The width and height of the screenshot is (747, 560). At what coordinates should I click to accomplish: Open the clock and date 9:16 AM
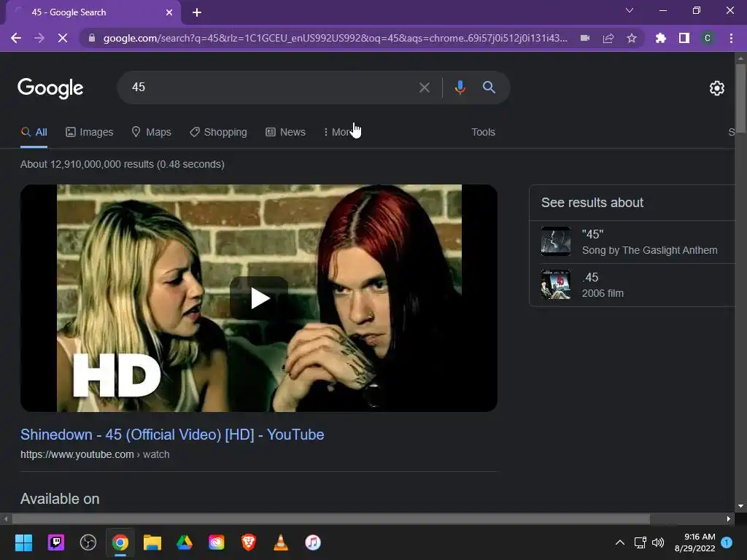tap(694, 542)
